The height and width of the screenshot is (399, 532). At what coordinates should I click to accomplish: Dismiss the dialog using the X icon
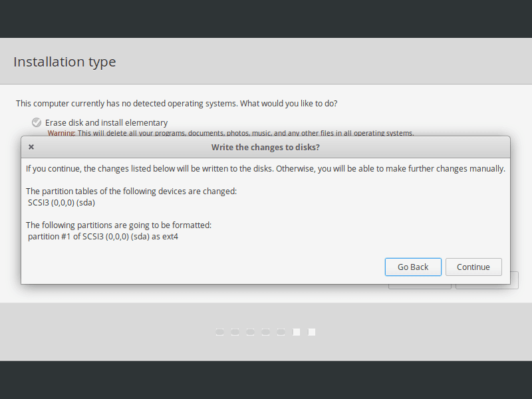[31, 147]
